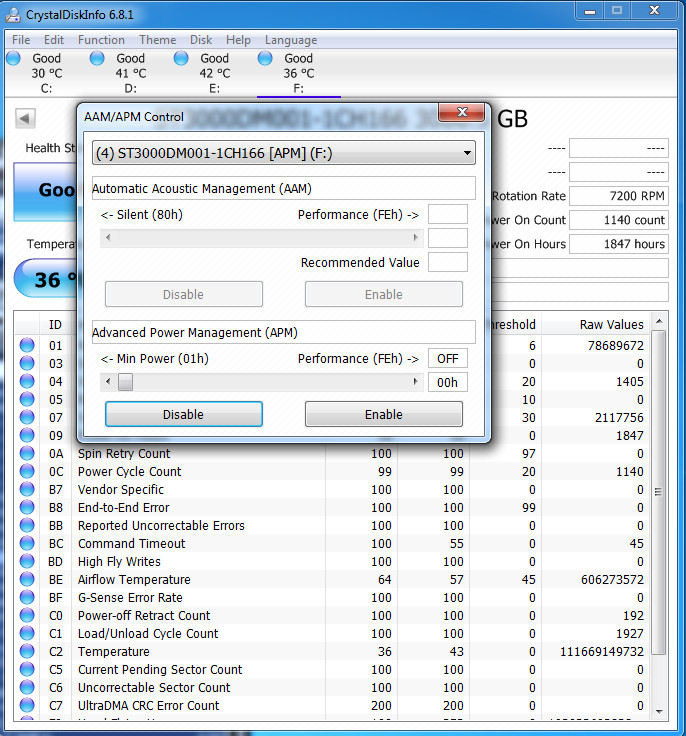686x736 pixels.
Task: Click status orb for Uncorrectable Sector Count
Action: coord(27,687)
